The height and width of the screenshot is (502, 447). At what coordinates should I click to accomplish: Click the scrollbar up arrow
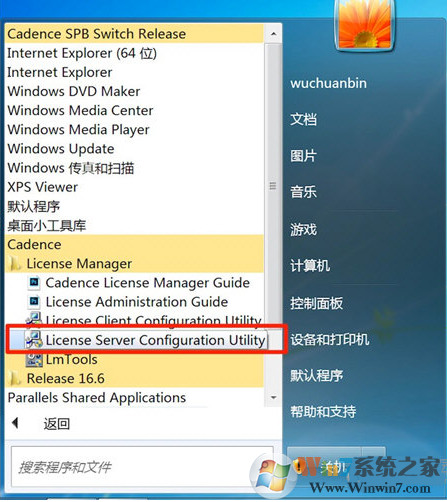click(x=273, y=34)
